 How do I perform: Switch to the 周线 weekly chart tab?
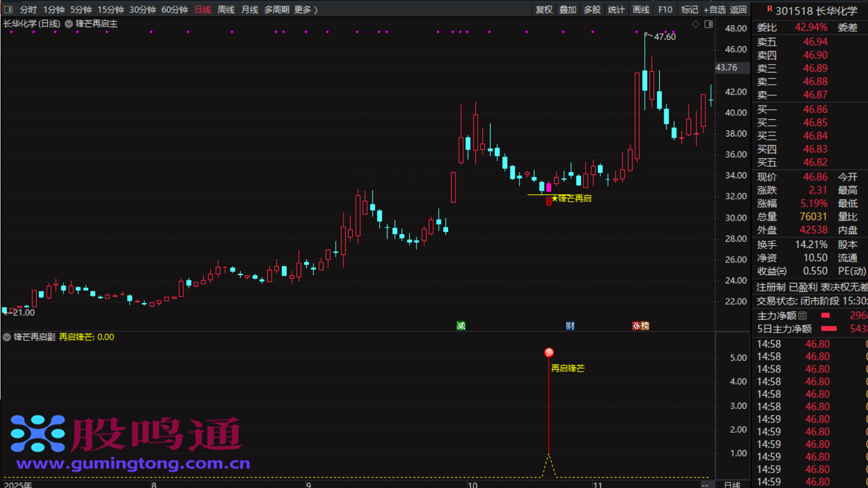tap(225, 9)
